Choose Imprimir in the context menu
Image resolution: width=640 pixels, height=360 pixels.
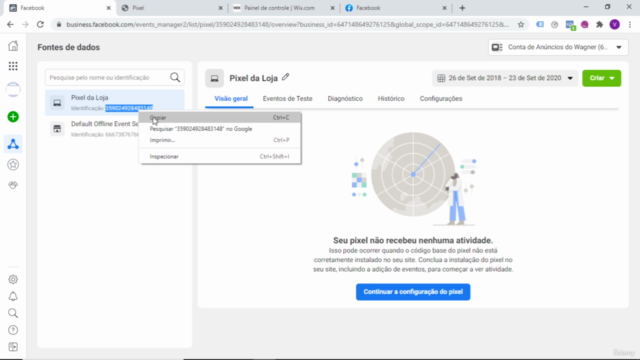(220, 140)
